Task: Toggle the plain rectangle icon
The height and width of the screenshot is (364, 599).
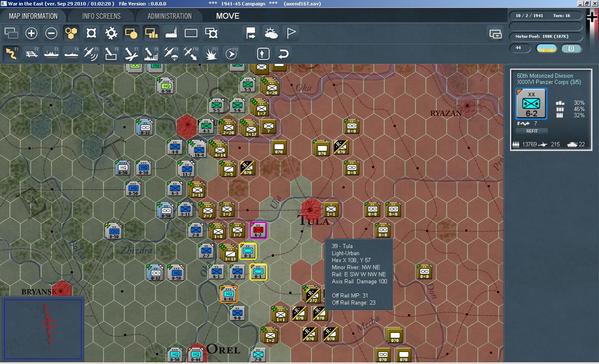Action: [x=191, y=33]
